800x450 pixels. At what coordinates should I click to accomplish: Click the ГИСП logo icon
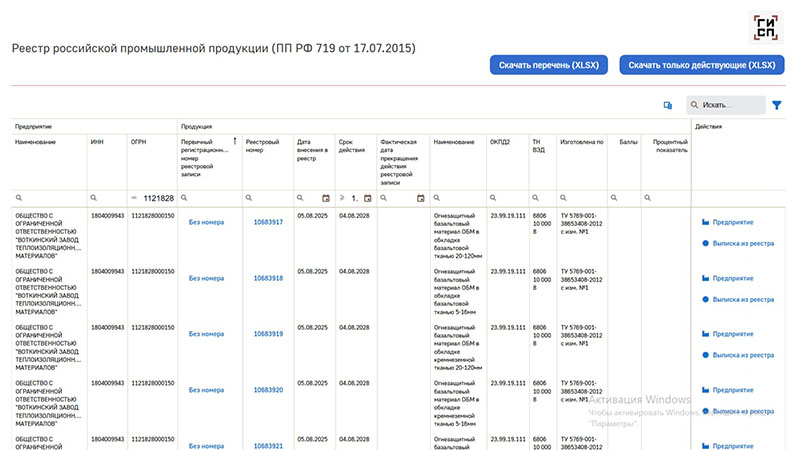pyautogui.click(x=763, y=27)
